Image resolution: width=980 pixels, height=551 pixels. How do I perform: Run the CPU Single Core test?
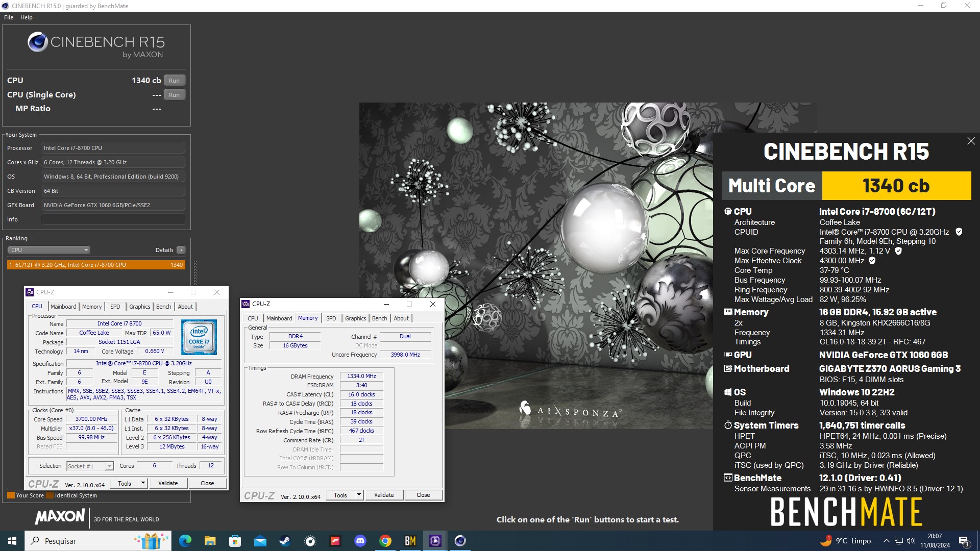(x=174, y=95)
